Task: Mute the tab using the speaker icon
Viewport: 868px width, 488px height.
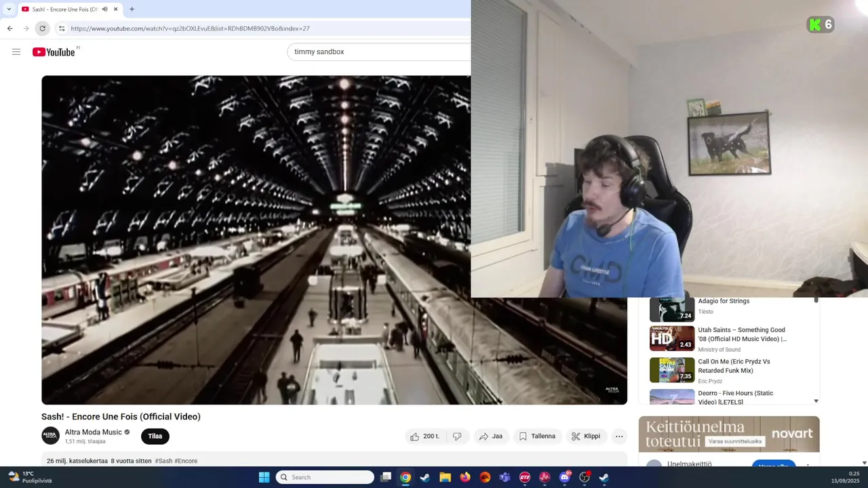Action: [x=104, y=9]
